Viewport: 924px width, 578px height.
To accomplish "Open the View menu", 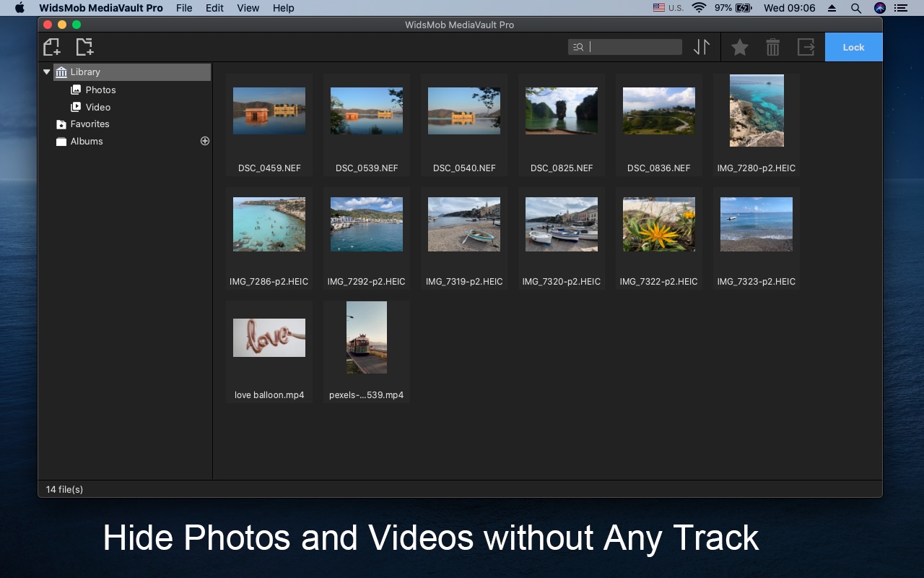I will (x=248, y=8).
